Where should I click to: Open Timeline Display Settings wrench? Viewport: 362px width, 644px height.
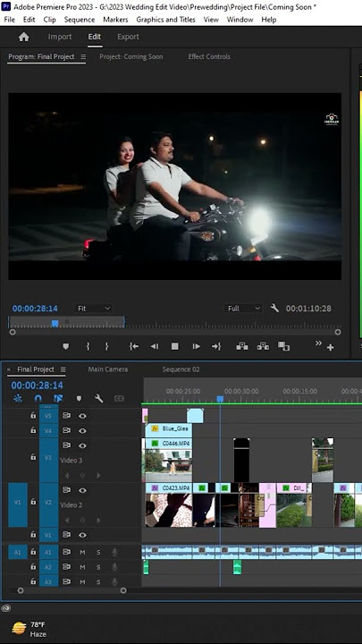click(x=99, y=398)
